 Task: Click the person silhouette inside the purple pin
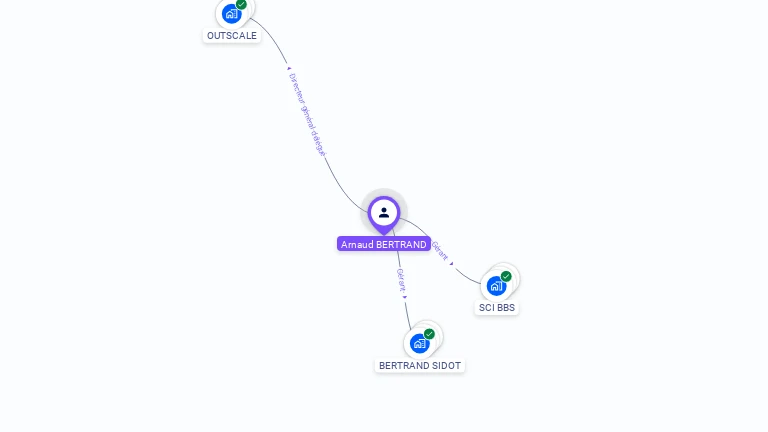[384, 213]
